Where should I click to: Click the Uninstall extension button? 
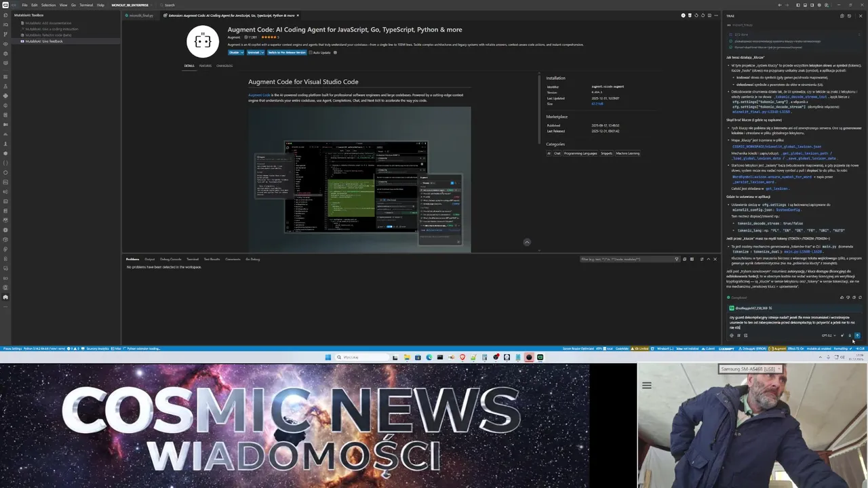(x=254, y=52)
